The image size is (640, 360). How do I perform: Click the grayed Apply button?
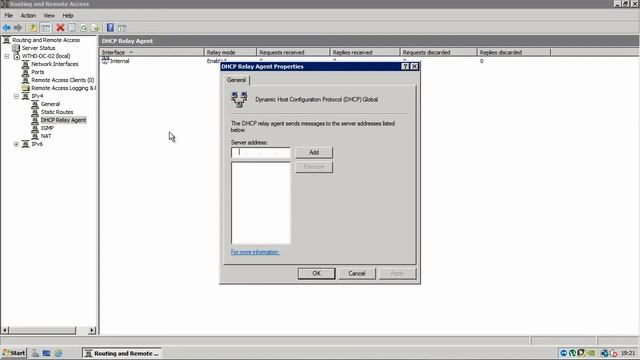point(397,273)
